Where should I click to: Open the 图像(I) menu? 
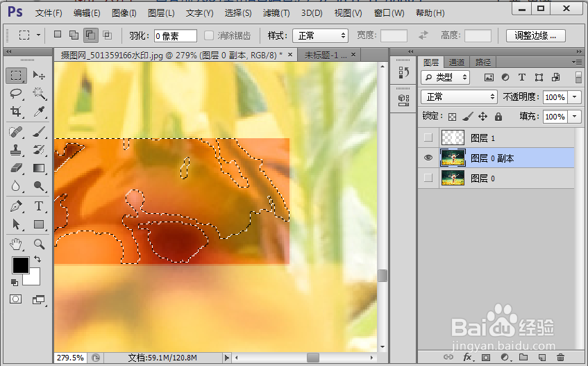pyautogui.click(x=124, y=13)
